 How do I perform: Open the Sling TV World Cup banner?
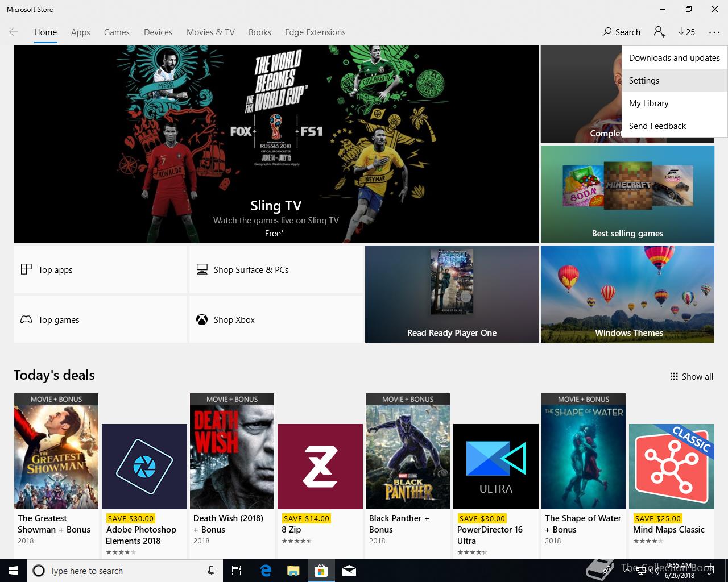(x=276, y=144)
